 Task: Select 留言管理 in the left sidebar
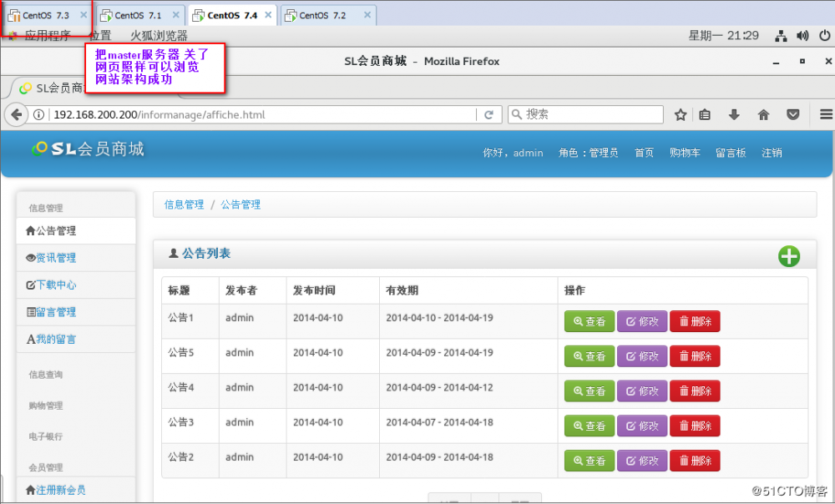[53, 312]
